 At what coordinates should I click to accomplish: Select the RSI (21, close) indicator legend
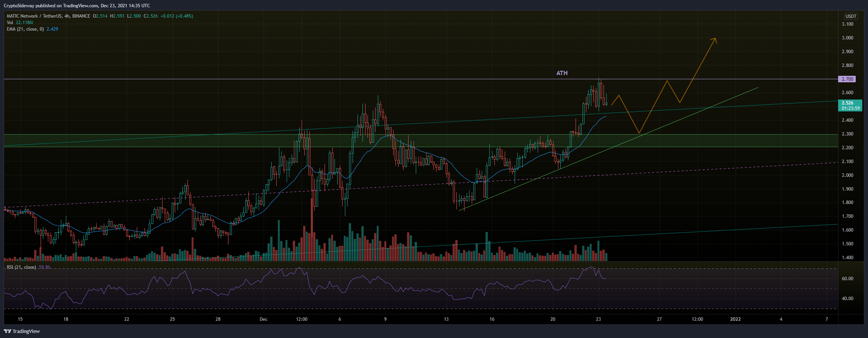[28, 267]
